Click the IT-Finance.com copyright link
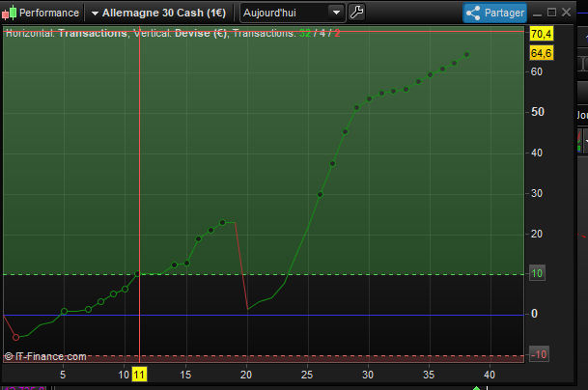 (45, 356)
